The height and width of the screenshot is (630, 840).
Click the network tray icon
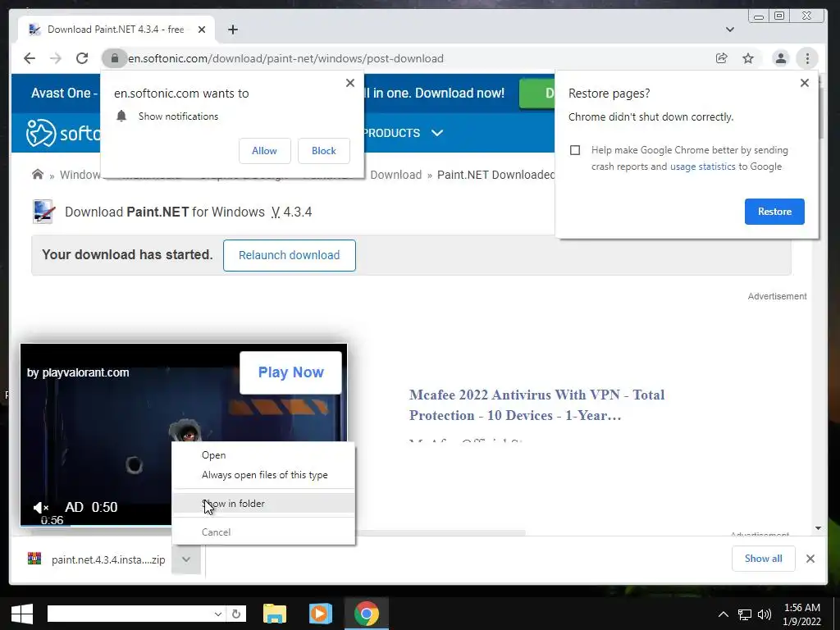745,614
